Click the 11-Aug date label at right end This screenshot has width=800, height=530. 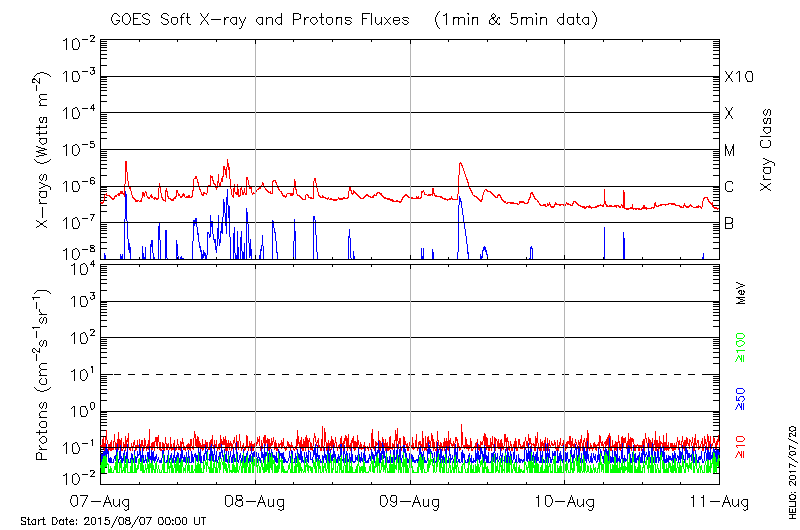point(719,501)
